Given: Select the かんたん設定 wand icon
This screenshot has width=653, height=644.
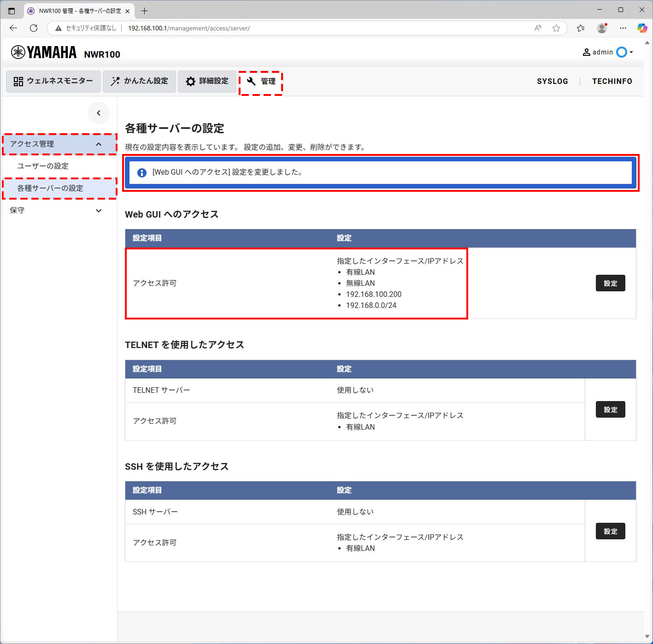Looking at the screenshot, I should click(115, 81).
